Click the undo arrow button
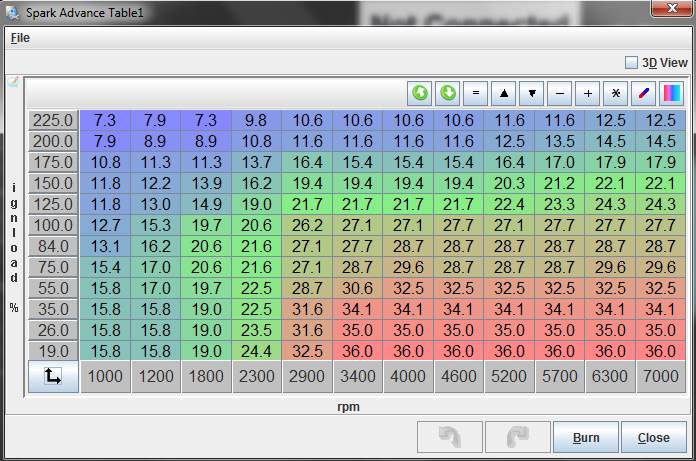 pos(449,437)
